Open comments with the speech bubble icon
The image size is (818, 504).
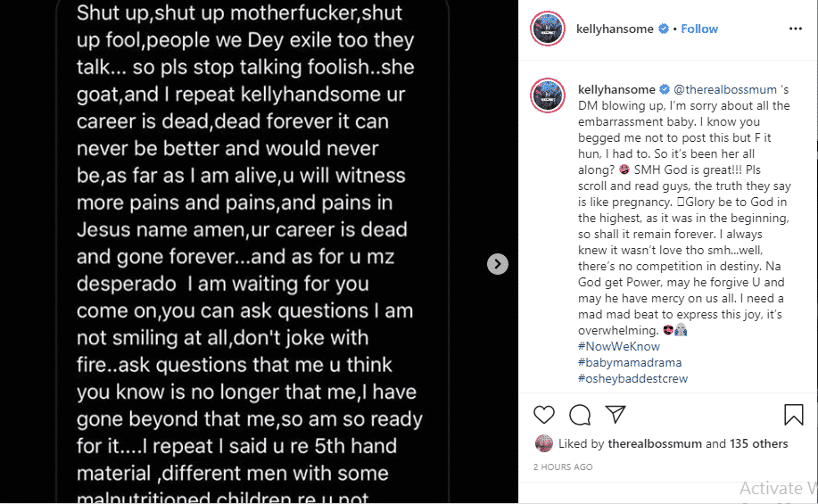[x=580, y=415]
